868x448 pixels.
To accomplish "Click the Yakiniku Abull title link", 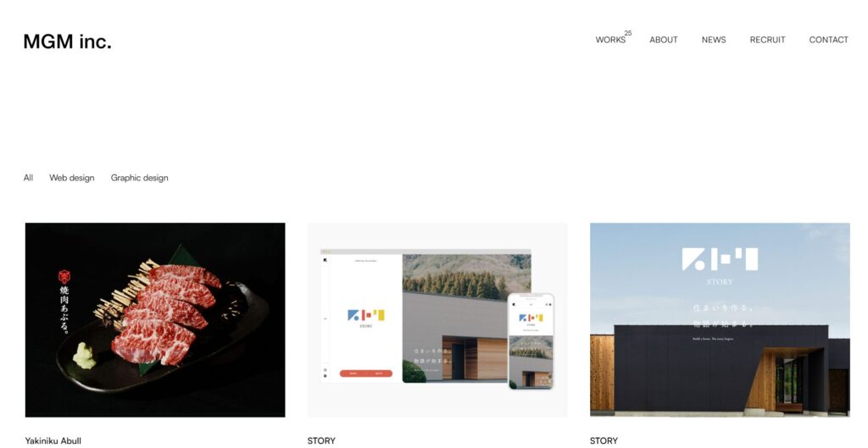I will click(x=53, y=441).
